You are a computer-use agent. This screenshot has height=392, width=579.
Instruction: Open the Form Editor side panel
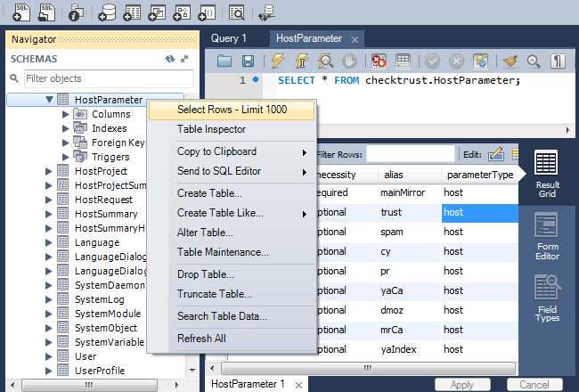[547, 237]
